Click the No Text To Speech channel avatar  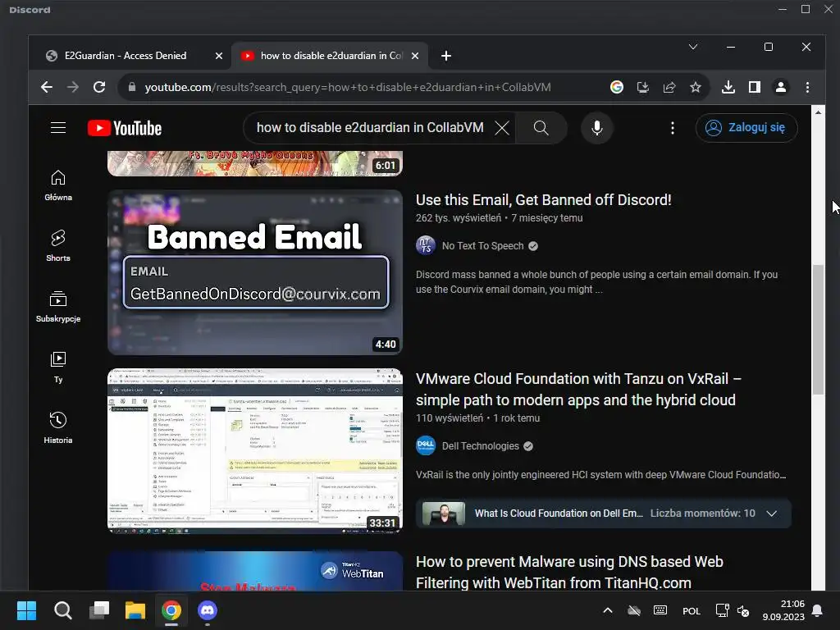pos(426,246)
